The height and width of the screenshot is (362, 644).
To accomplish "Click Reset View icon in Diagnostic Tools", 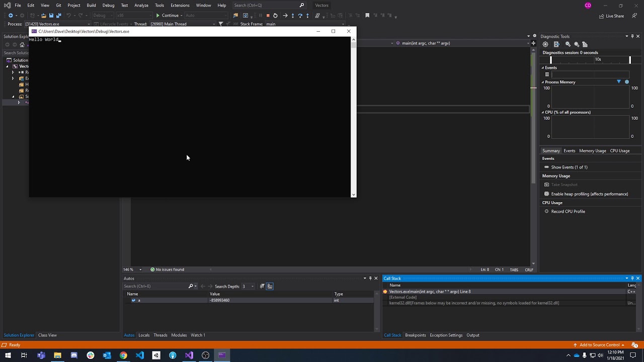I will click(585, 44).
